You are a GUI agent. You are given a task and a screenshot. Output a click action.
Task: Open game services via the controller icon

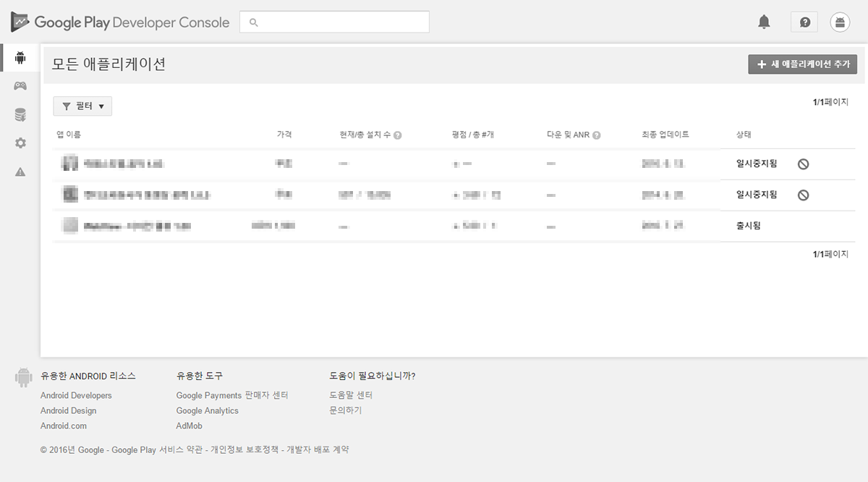point(20,85)
